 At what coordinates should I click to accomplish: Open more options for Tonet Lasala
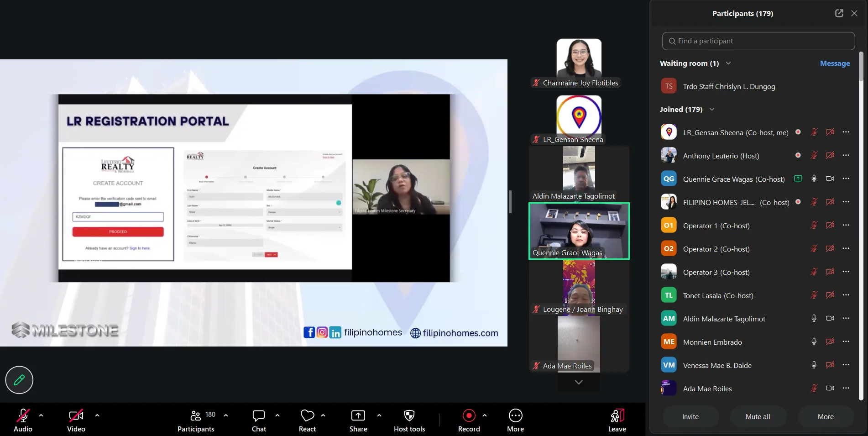point(846,295)
